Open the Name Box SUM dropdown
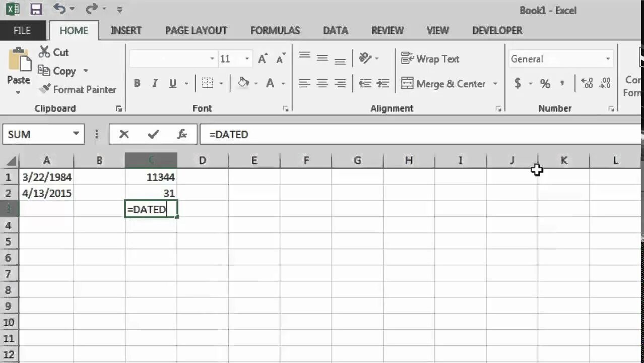Image resolution: width=644 pixels, height=363 pixels. click(76, 134)
